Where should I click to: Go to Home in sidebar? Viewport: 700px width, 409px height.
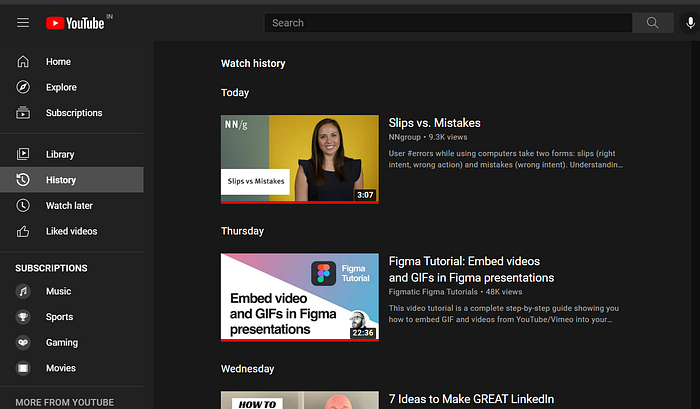pos(58,62)
